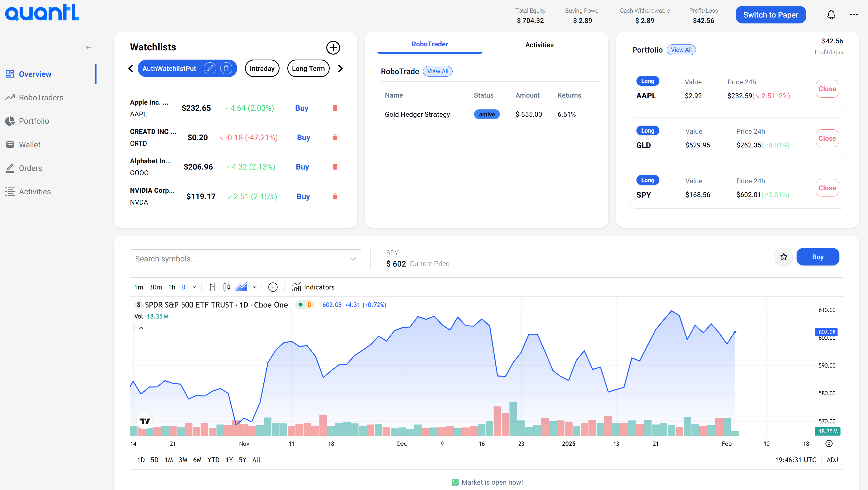Image resolution: width=868 pixels, height=490 pixels.
Task: Open the Overview sidebar page
Action: coord(35,74)
